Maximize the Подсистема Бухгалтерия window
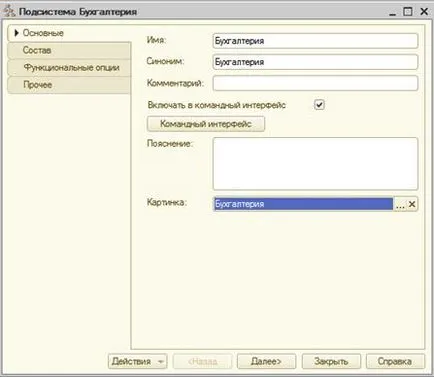Screen dimensions: 434x377 pos(408,12)
